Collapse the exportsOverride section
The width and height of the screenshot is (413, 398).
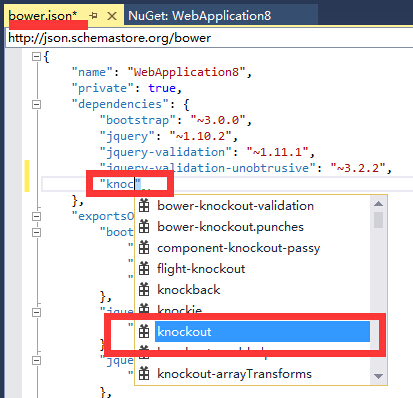tap(36, 216)
